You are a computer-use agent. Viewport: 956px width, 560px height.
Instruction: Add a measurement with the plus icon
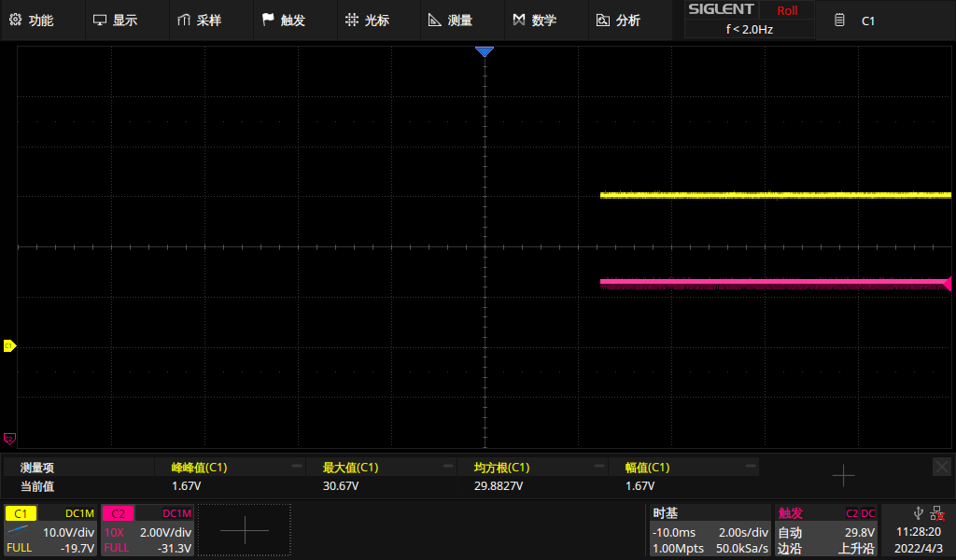coord(843,476)
